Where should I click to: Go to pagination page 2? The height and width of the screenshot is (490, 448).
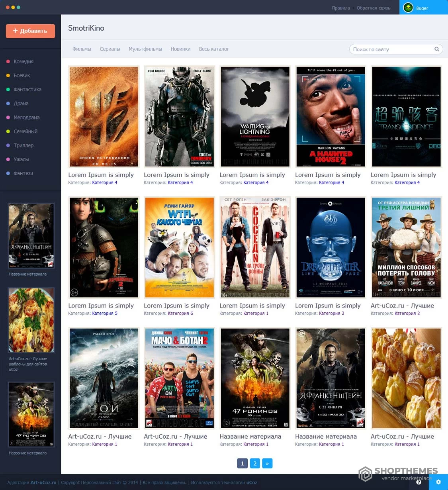tap(255, 463)
